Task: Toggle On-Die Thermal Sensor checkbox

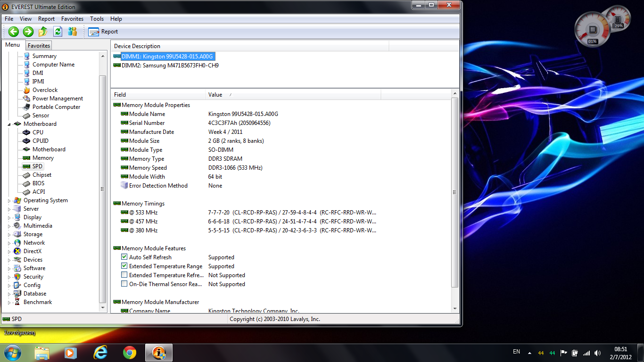Action: tap(124, 284)
